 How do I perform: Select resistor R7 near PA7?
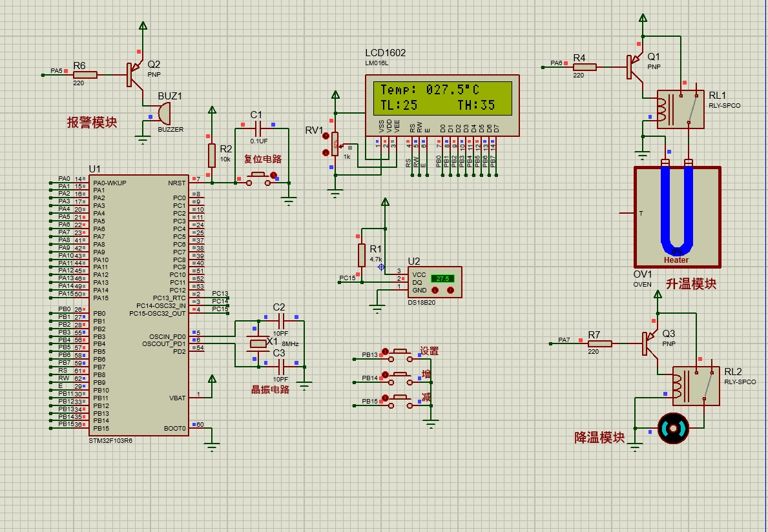point(600,343)
